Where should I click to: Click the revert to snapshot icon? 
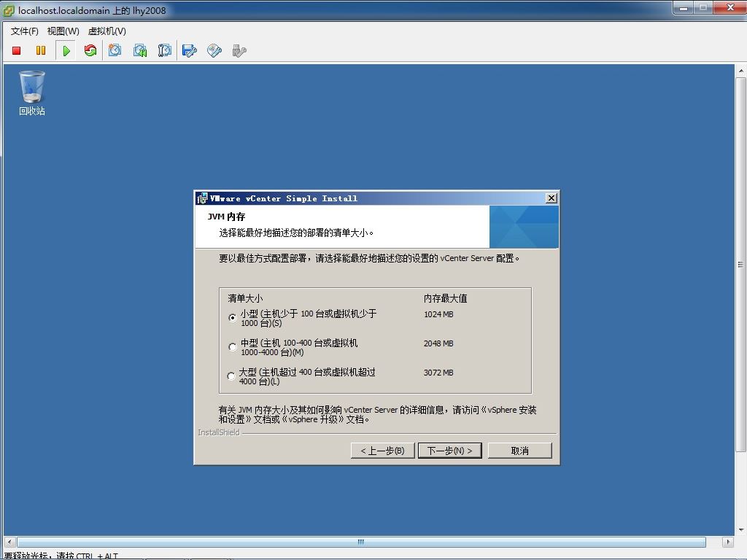point(140,50)
